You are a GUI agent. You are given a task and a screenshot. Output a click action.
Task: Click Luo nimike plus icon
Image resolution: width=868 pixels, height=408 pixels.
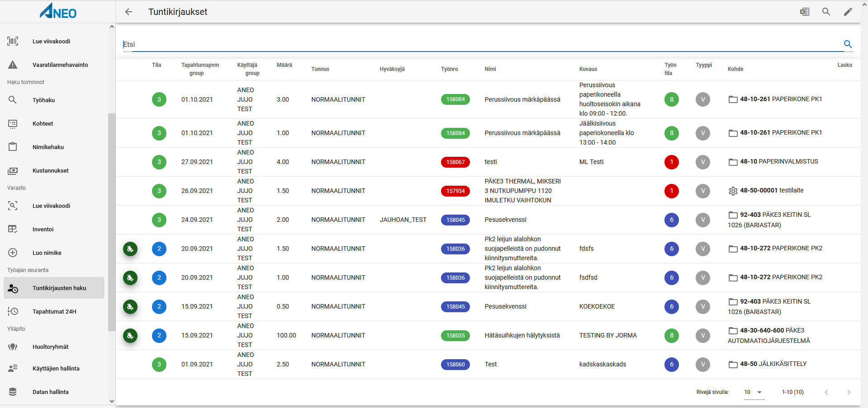click(x=13, y=253)
